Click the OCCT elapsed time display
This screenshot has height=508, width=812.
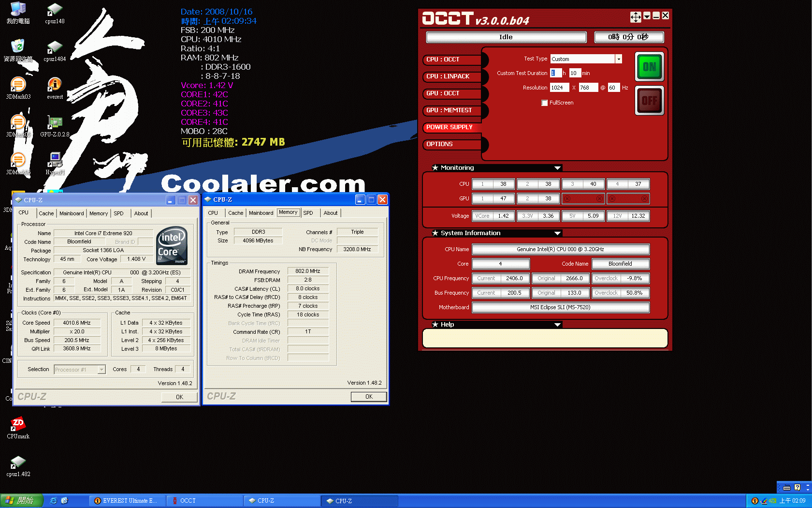pyautogui.click(x=629, y=37)
